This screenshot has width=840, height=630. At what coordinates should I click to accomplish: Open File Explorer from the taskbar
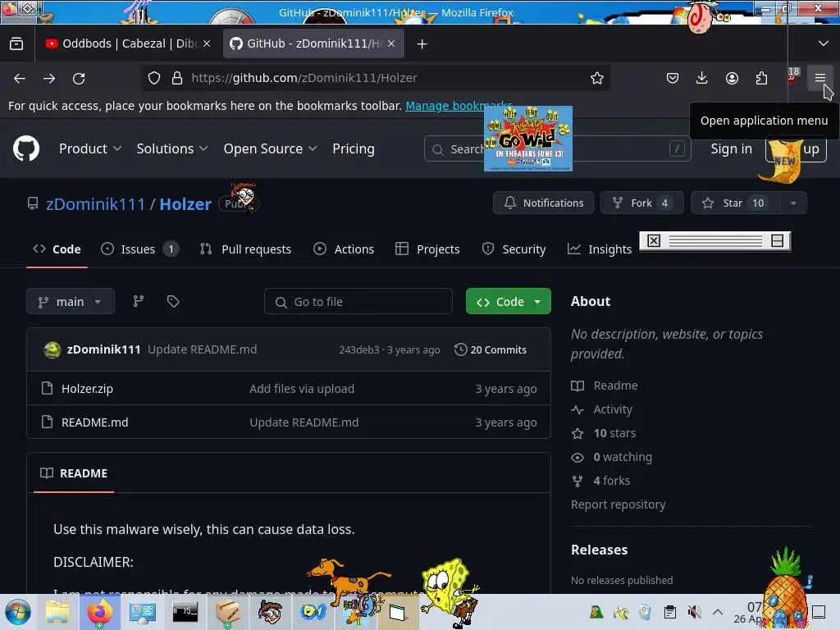click(x=57, y=612)
